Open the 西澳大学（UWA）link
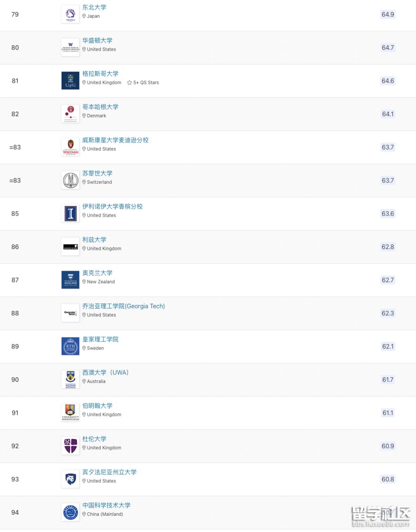This screenshot has width=416, height=532. pyautogui.click(x=105, y=372)
